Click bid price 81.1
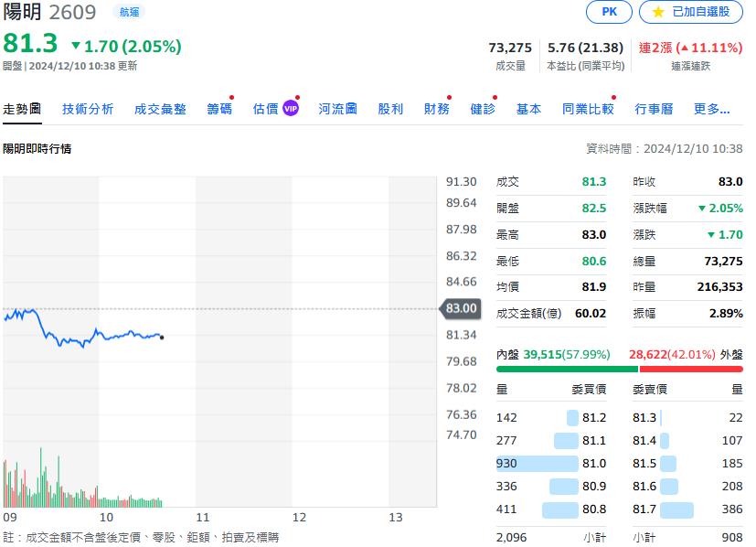The height and width of the screenshot is (547, 756). 594,441
